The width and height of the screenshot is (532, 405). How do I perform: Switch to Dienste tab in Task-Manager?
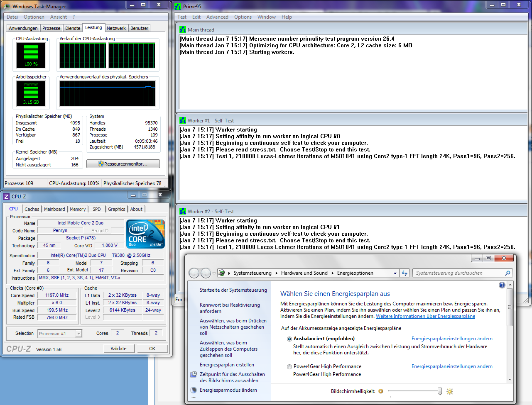click(x=73, y=28)
